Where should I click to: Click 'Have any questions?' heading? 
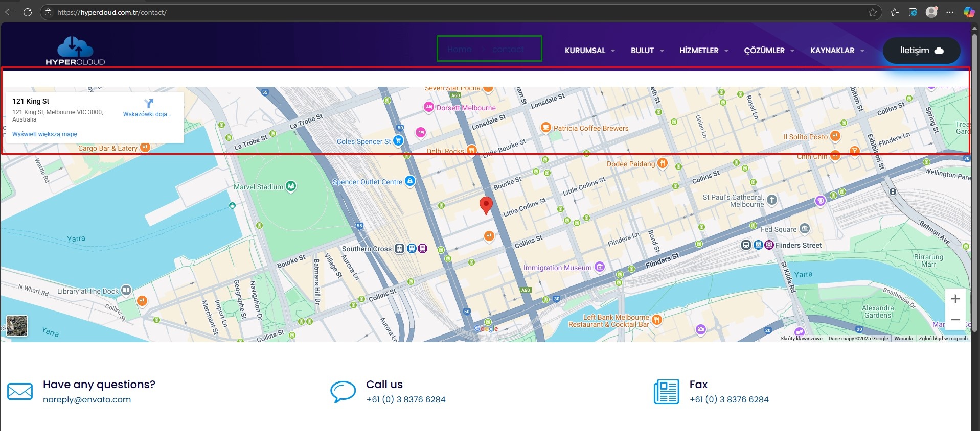point(99,384)
